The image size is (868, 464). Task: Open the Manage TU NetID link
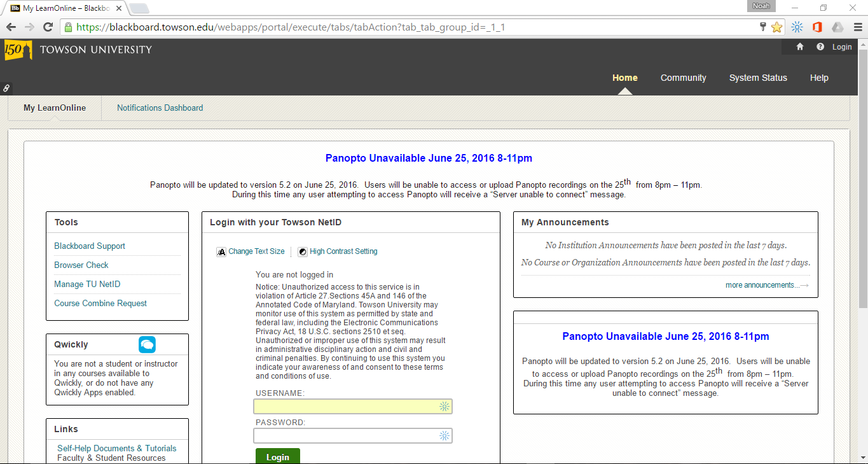click(87, 284)
